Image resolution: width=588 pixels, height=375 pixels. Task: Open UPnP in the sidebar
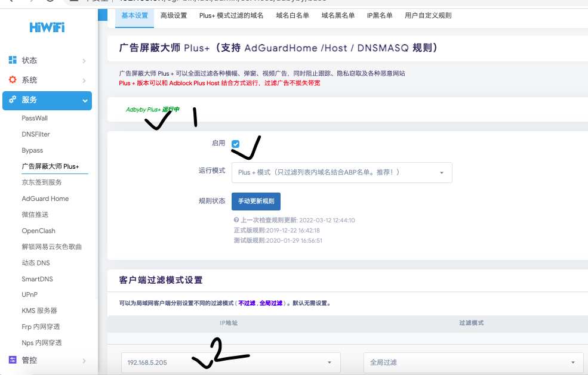(x=30, y=295)
